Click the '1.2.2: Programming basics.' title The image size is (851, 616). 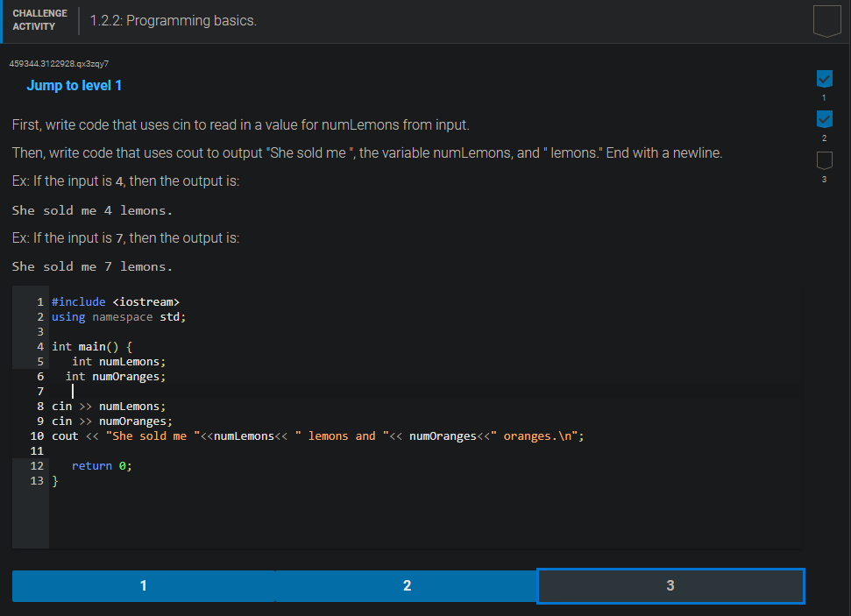pos(174,21)
